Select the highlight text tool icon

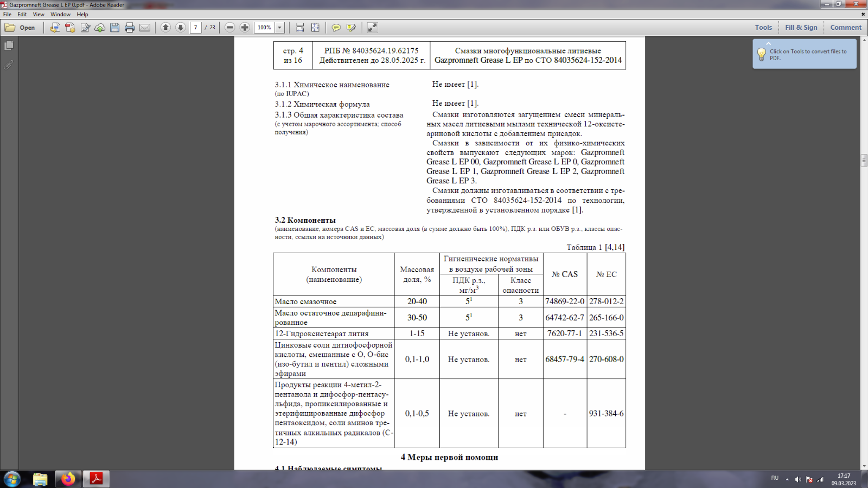(x=351, y=28)
